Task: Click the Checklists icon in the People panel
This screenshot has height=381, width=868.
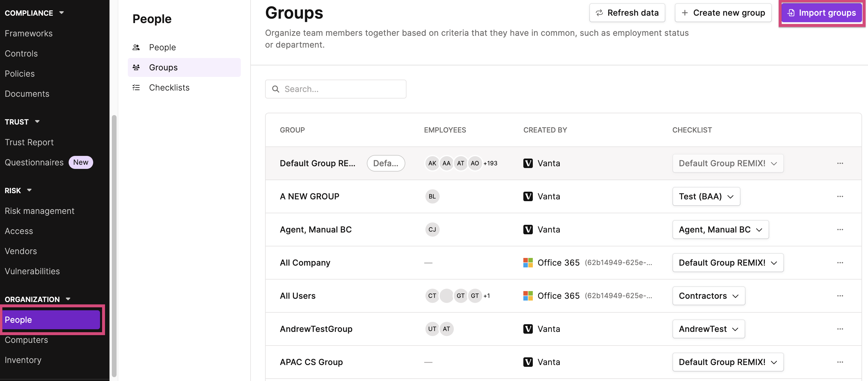Action: [136, 88]
